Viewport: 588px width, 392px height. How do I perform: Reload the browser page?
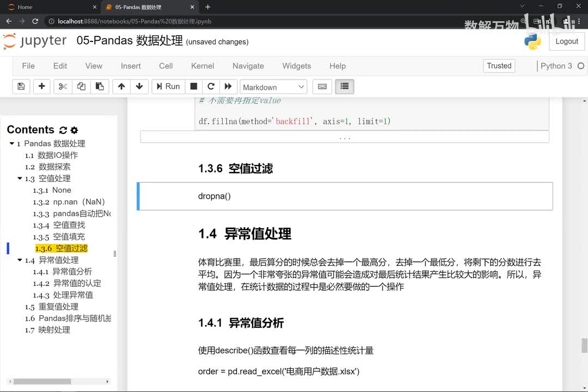click(35, 21)
